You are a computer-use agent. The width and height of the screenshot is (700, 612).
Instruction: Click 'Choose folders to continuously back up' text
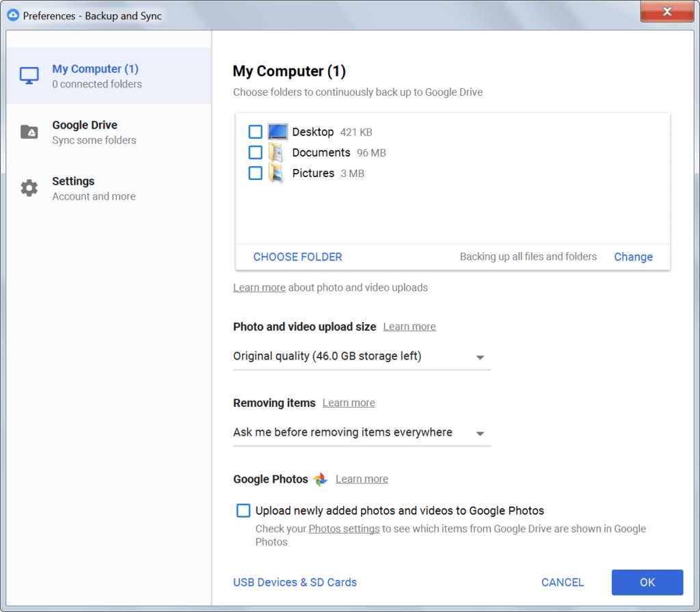point(358,92)
